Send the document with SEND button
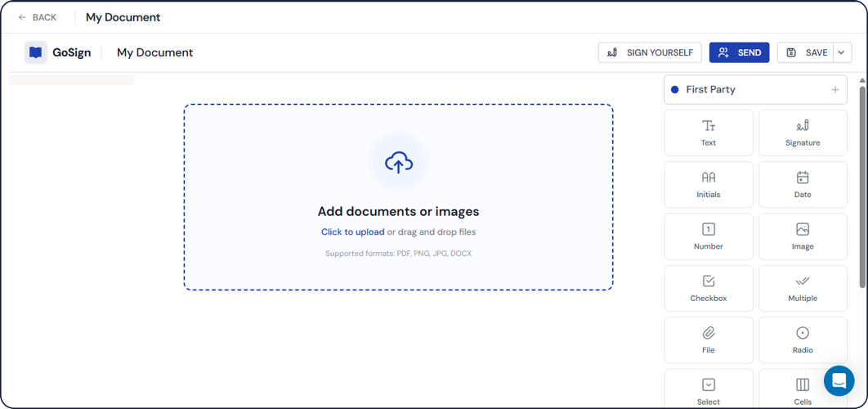 coord(739,52)
